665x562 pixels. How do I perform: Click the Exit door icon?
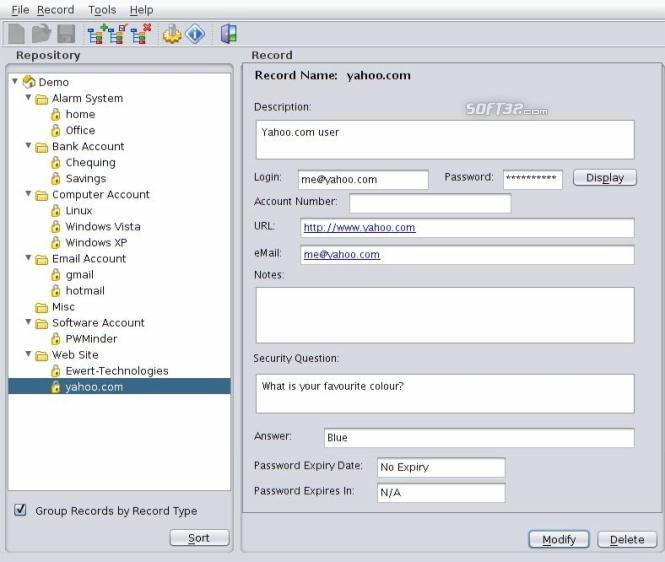pos(229,34)
